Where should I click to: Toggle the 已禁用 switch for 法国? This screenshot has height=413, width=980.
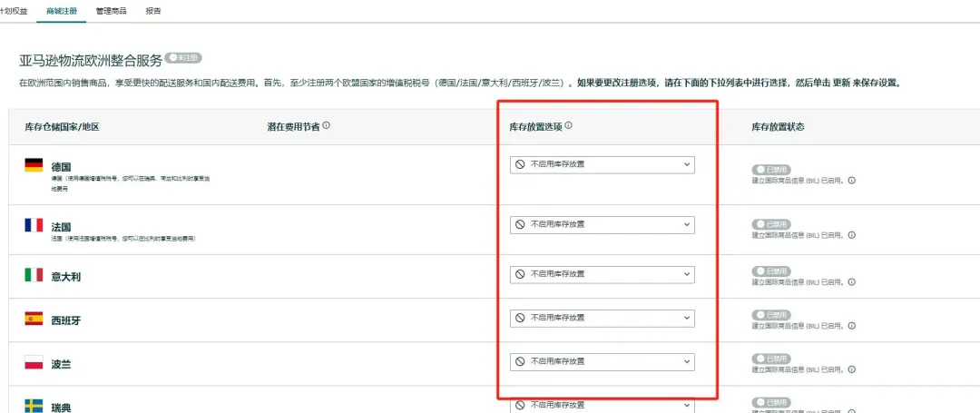coord(771,224)
